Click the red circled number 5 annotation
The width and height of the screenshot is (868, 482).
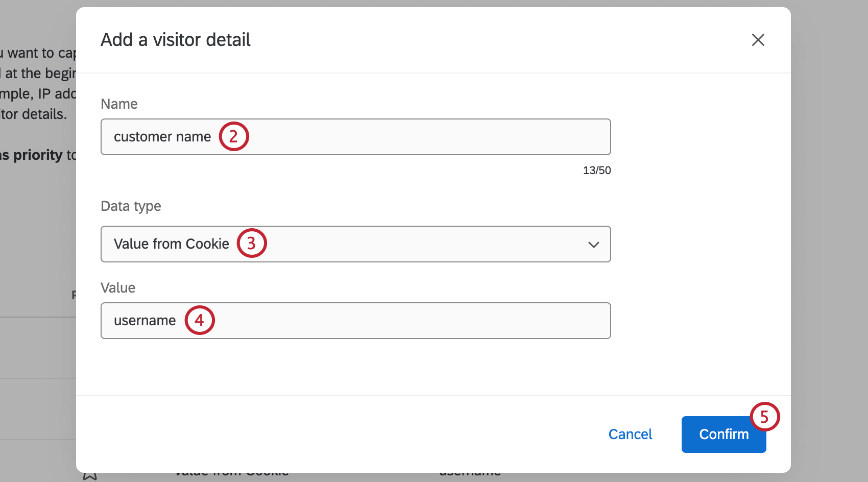click(x=765, y=417)
